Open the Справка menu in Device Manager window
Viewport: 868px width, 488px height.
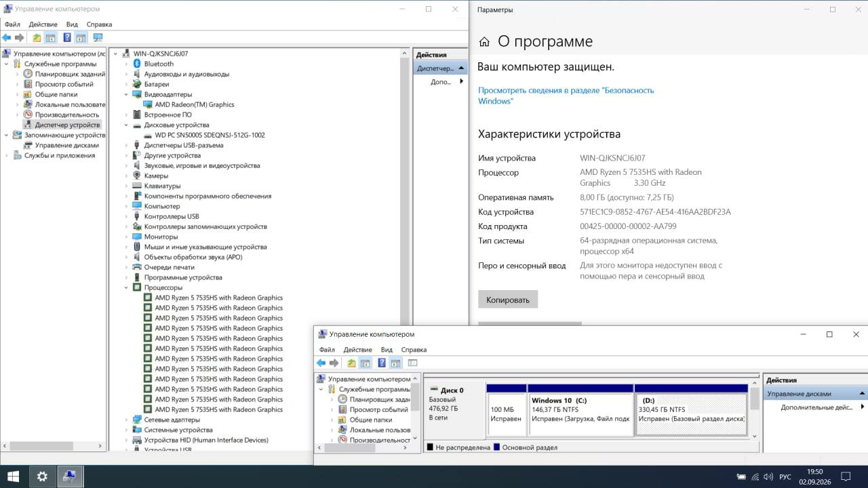(99, 24)
